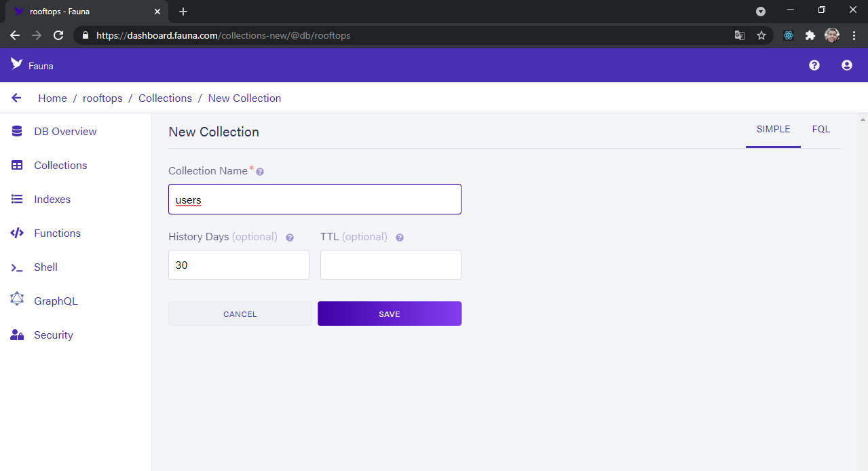Click the DB Overview database icon
868x471 pixels.
(x=17, y=132)
